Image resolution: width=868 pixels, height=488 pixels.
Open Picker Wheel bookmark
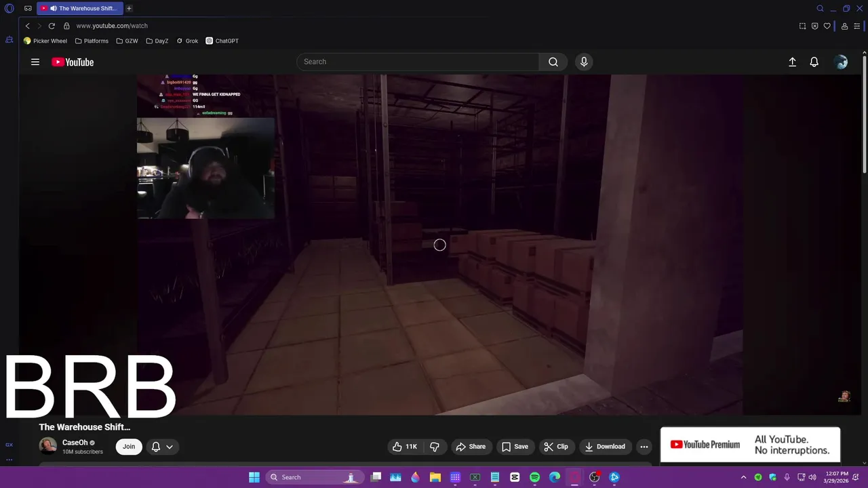[x=45, y=41]
